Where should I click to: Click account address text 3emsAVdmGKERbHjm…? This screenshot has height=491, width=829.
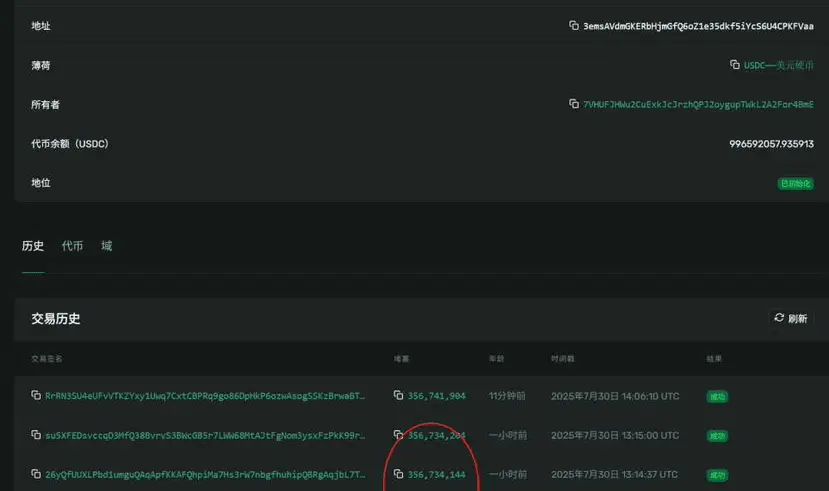pos(698,26)
